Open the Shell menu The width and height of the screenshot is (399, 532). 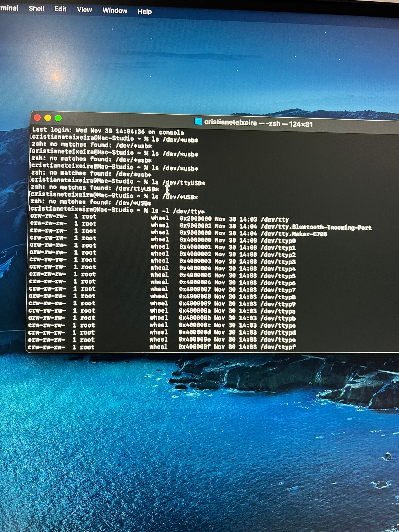coord(36,9)
